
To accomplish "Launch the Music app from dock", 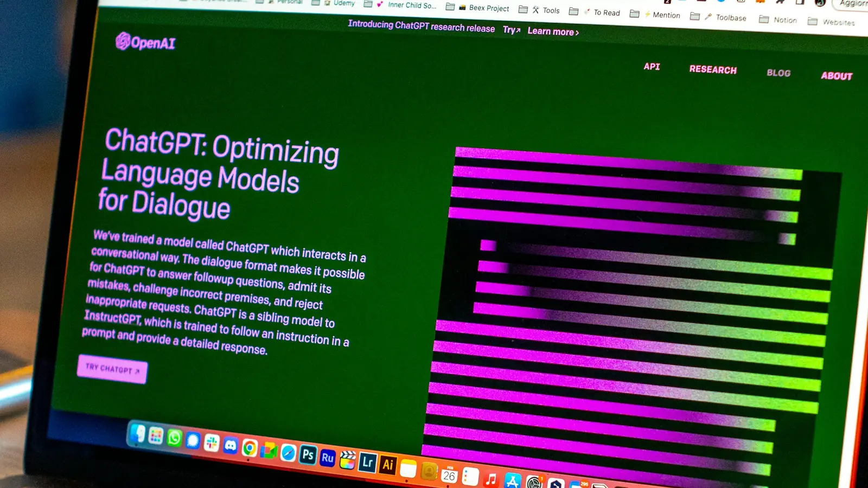I will tap(491, 479).
